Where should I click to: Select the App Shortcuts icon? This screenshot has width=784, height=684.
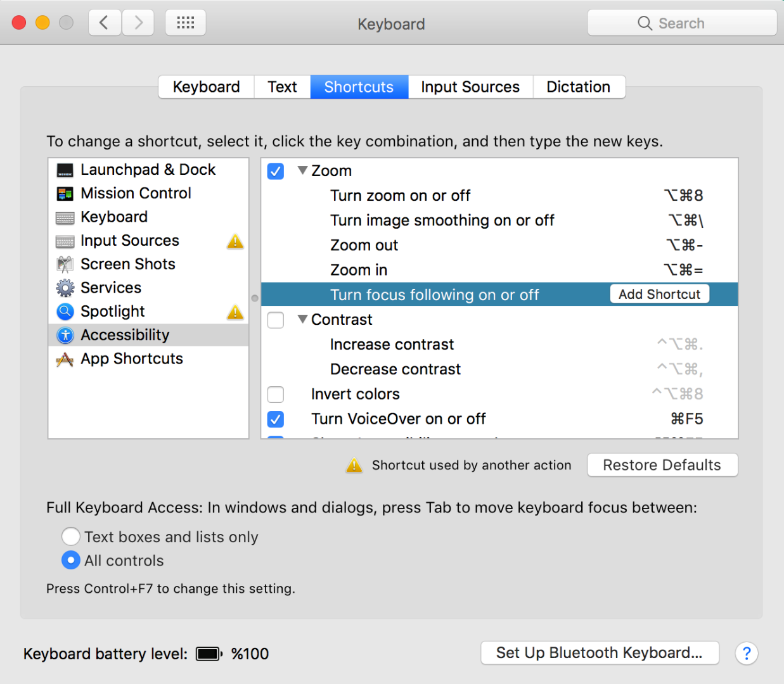[65, 358]
